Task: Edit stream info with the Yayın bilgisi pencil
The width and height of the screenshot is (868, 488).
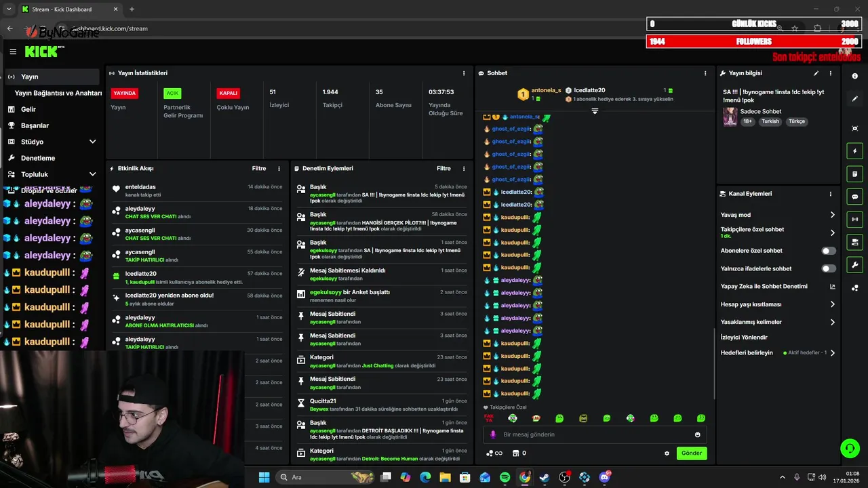Action: [x=816, y=73]
